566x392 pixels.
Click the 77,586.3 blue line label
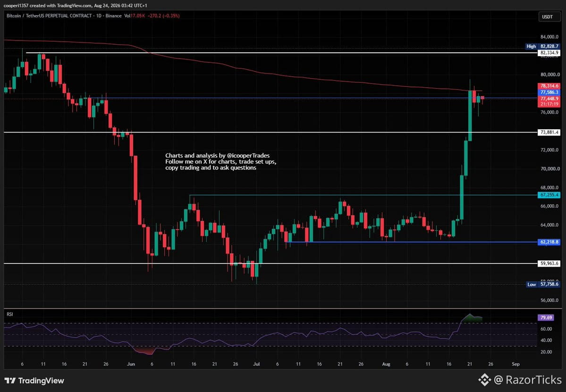[x=549, y=92]
